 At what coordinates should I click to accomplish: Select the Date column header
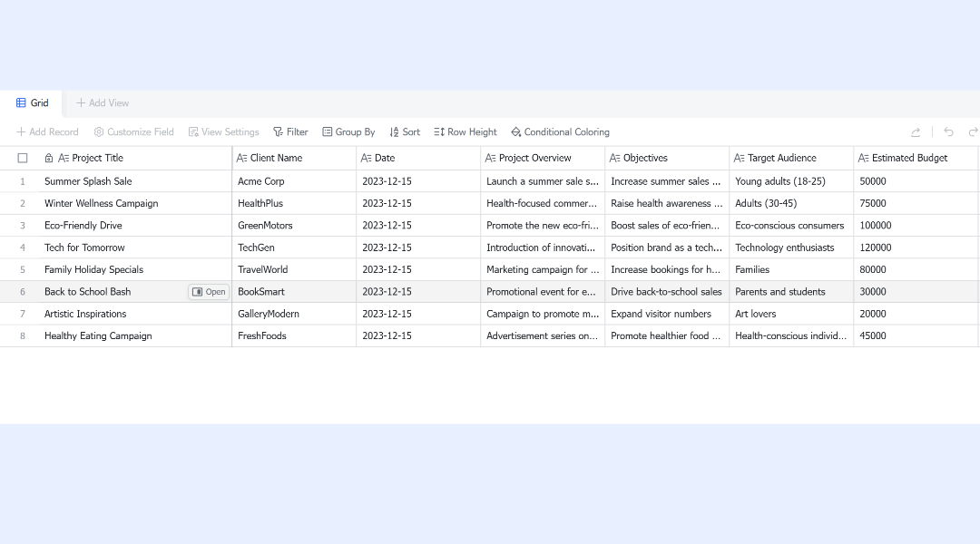point(418,158)
